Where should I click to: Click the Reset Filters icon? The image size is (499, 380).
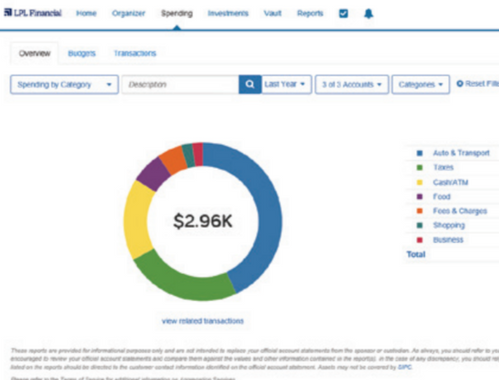(x=460, y=84)
